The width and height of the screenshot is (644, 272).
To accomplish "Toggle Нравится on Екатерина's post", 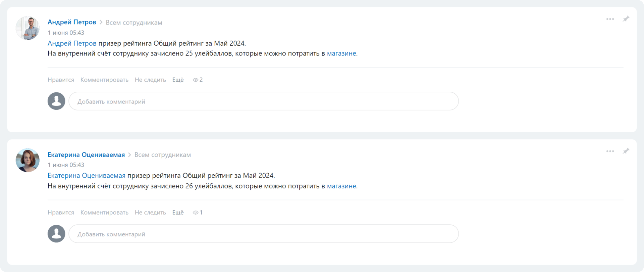I will tap(61, 213).
